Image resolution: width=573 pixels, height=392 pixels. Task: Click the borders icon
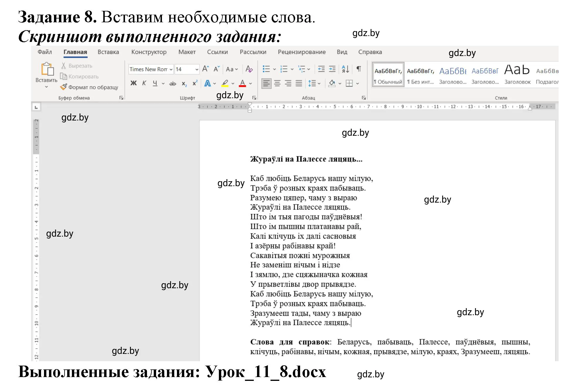point(349,84)
